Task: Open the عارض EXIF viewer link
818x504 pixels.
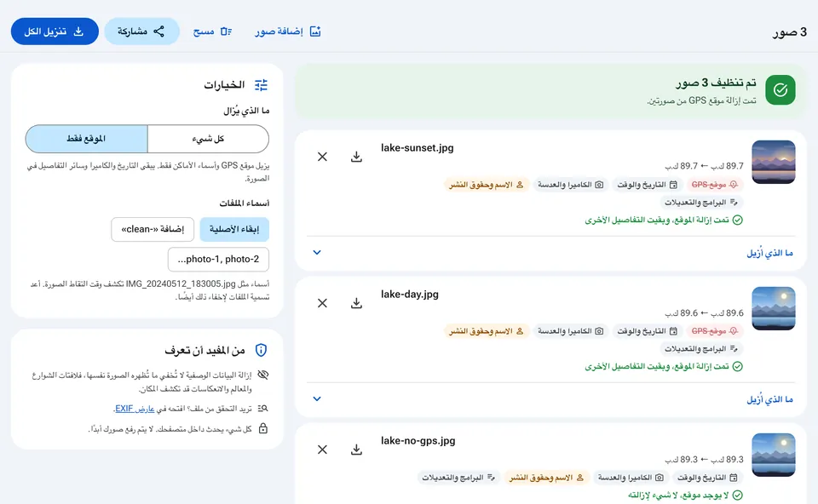Action: pyautogui.click(x=135, y=409)
